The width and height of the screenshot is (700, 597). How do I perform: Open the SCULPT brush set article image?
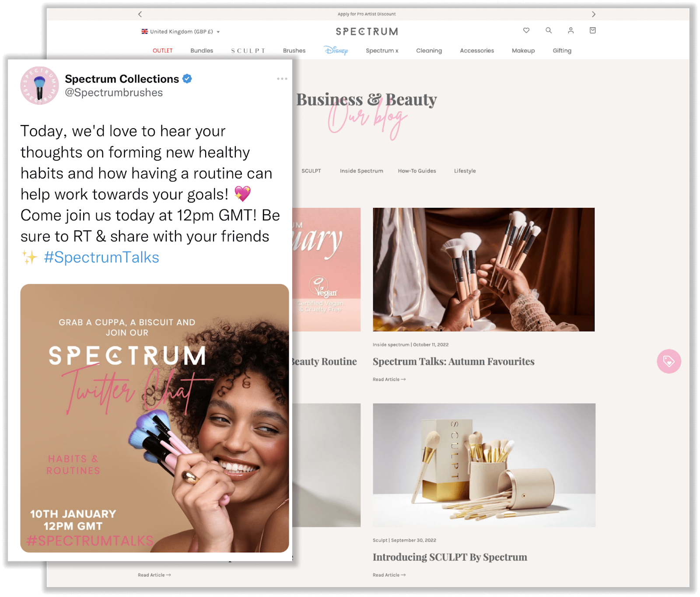[x=484, y=465]
